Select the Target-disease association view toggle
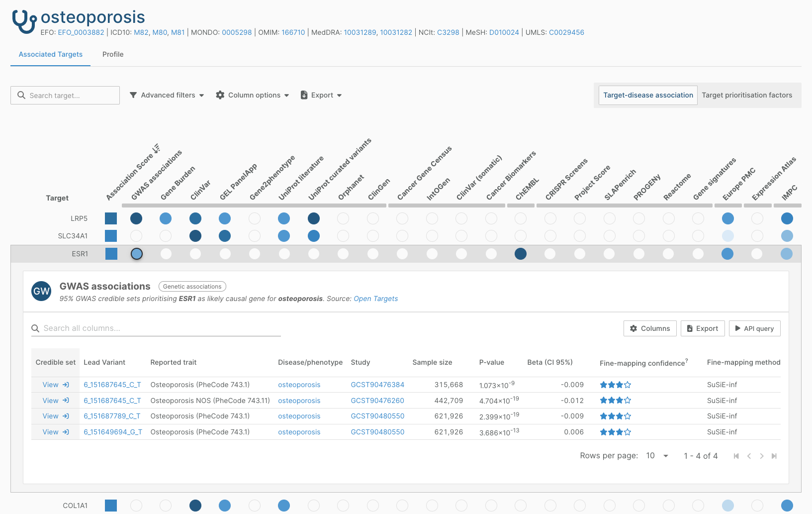812x514 pixels. coord(648,95)
